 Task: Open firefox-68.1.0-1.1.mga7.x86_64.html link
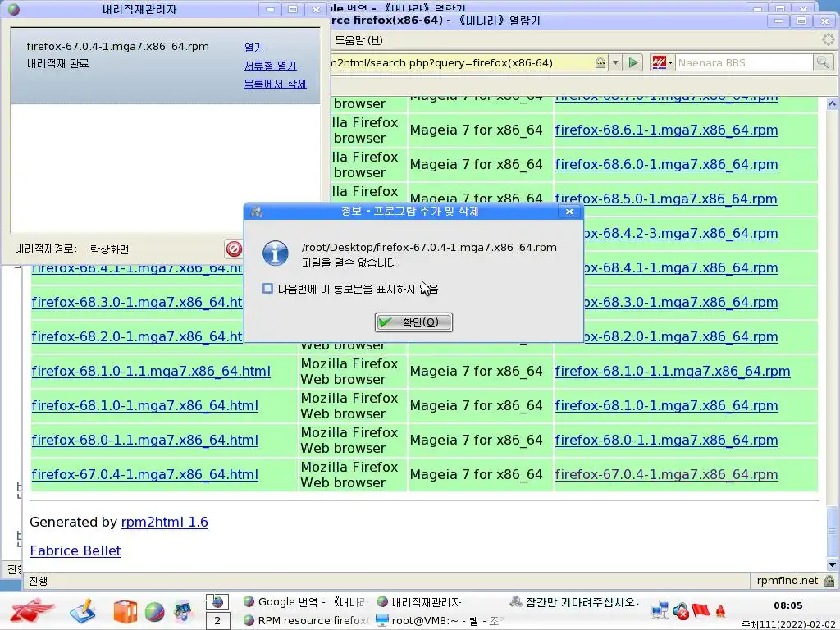(x=151, y=372)
